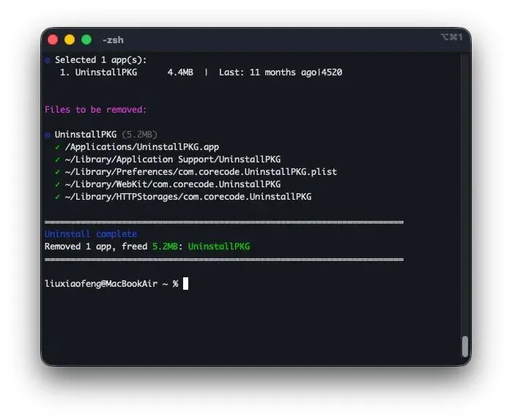Click the green zoom window button
512x420 pixels.
click(86, 40)
